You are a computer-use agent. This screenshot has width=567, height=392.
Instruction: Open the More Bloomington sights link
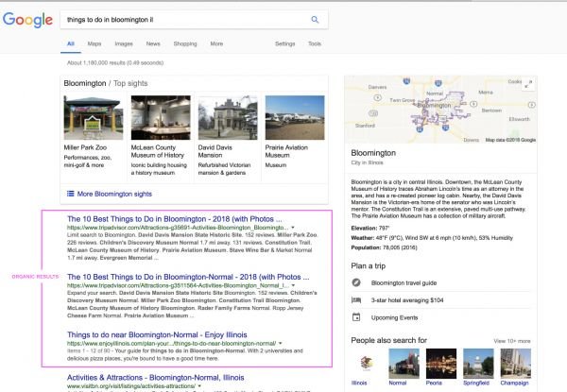point(114,194)
